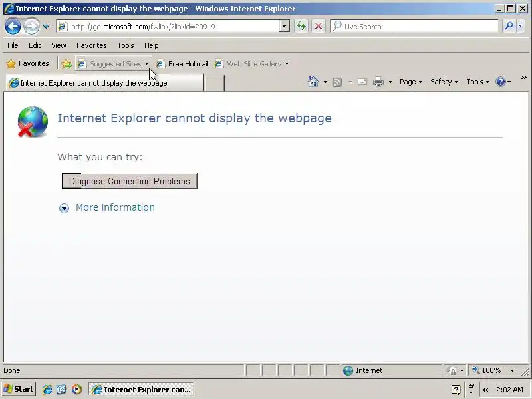Viewport: 532px width, 399px height.
Task: Open search provider options dropdown
Action: [521, 26]
